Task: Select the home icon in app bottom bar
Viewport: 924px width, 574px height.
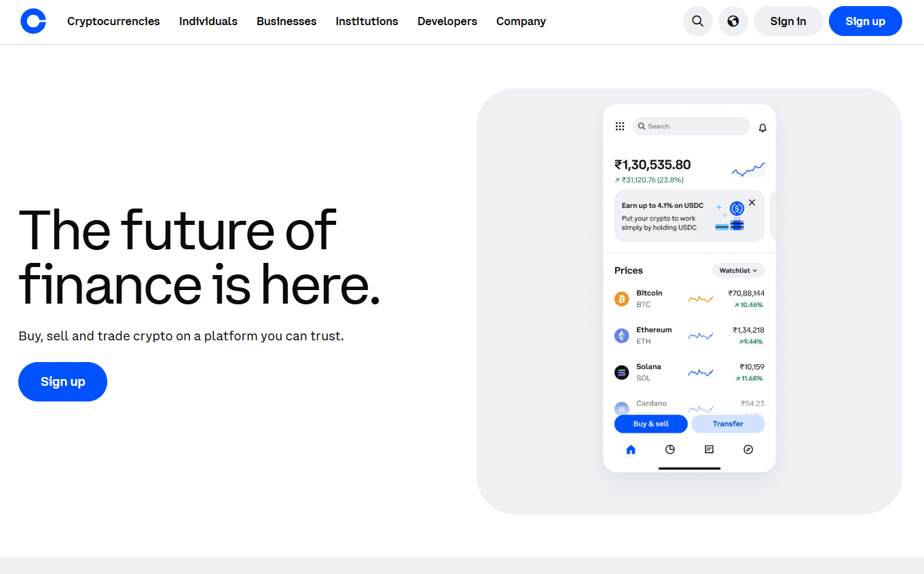Action: coord(631,449)
